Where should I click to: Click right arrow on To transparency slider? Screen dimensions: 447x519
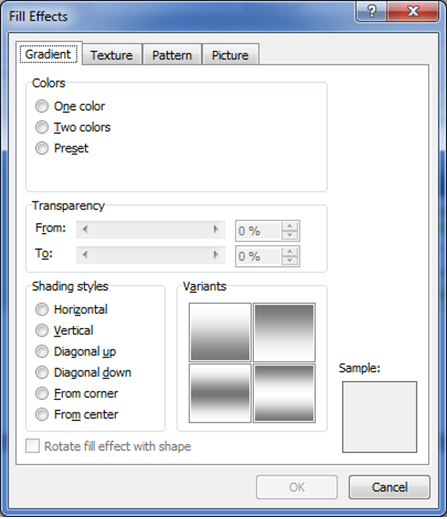[x=216, y=255]
